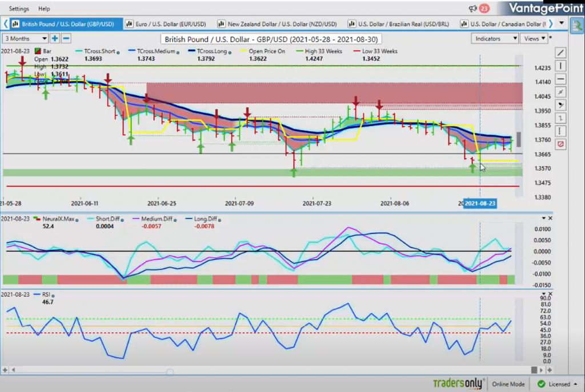Select the fifth drawing tool with dark arc
This screenshot has width=585, height=392.
pos(560,105)
